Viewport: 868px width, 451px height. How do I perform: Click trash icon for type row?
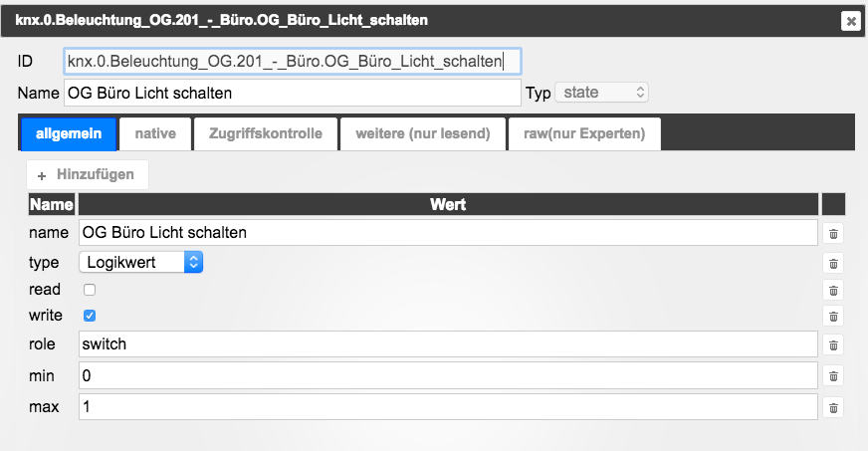tap(833, 264)
